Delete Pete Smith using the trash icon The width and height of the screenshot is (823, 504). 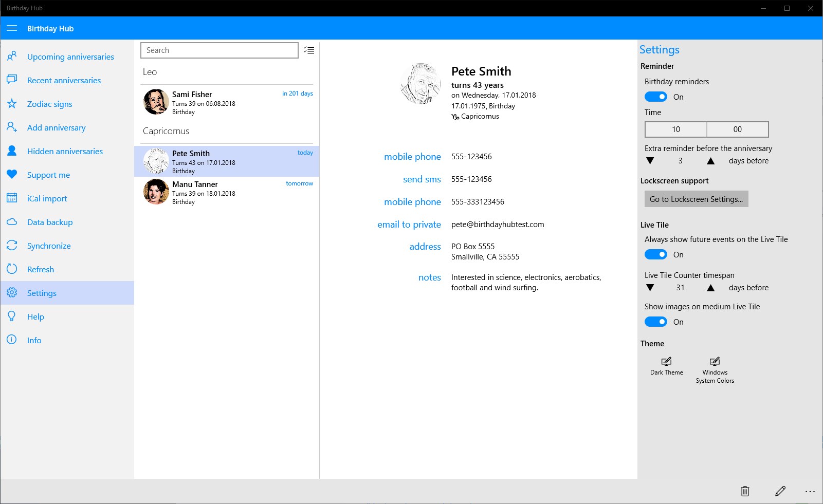tap(745, 491)
